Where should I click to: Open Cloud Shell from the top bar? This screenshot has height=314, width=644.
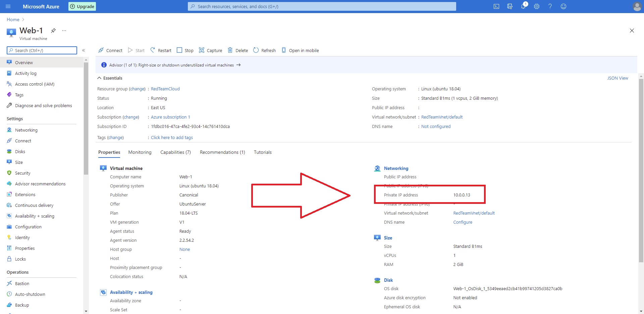click(496, 6)
